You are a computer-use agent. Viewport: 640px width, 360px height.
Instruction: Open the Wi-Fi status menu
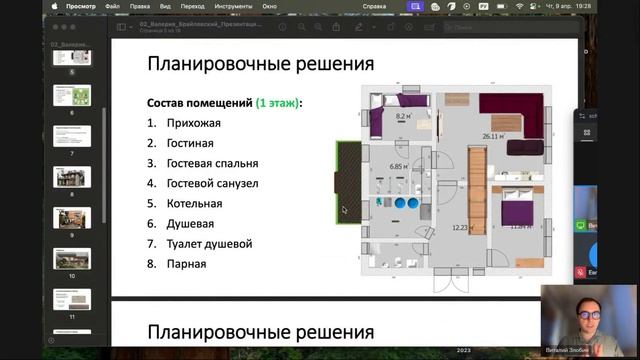(x=520, y=6)
